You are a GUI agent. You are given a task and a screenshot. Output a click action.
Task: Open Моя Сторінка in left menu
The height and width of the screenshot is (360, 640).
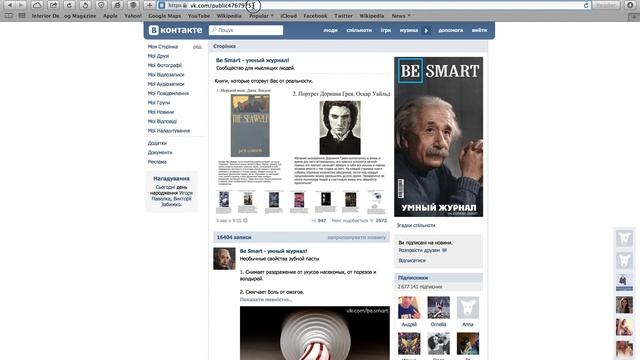(x=163, y=47)
